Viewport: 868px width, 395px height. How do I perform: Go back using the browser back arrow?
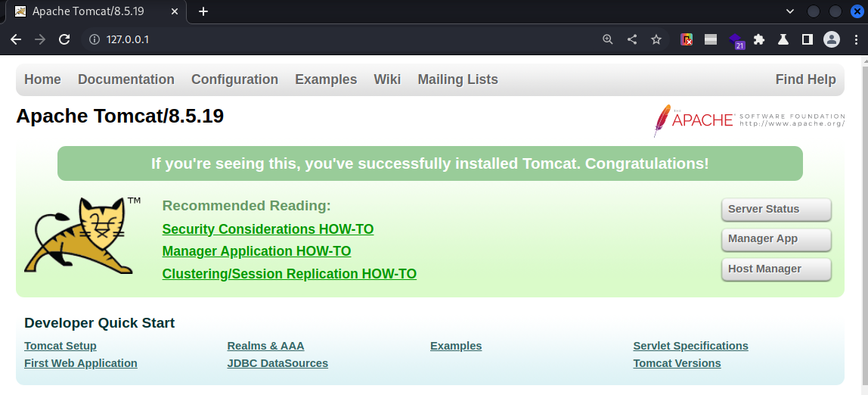tap(15, 39)
